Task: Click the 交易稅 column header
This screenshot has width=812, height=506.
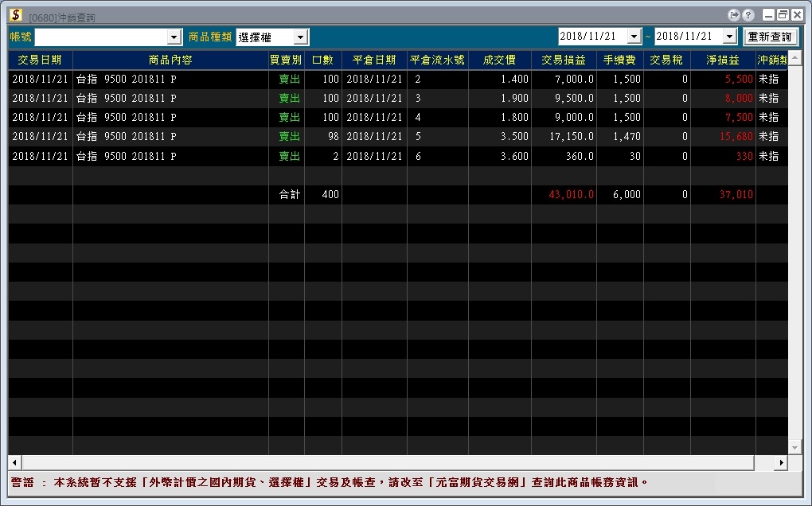Action: point(666,60)
